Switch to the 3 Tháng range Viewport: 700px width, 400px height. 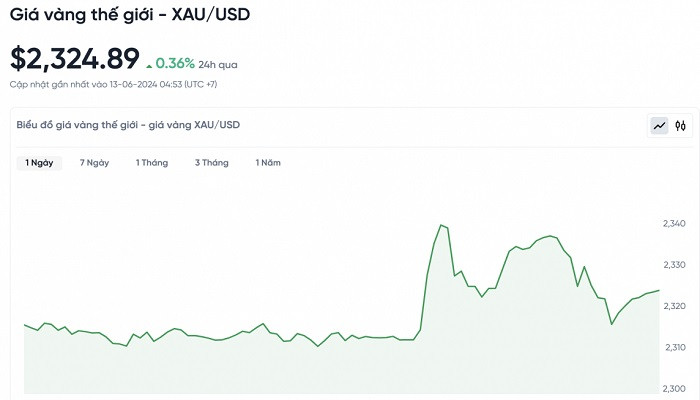pyautogui.click(x=212, y=162)
